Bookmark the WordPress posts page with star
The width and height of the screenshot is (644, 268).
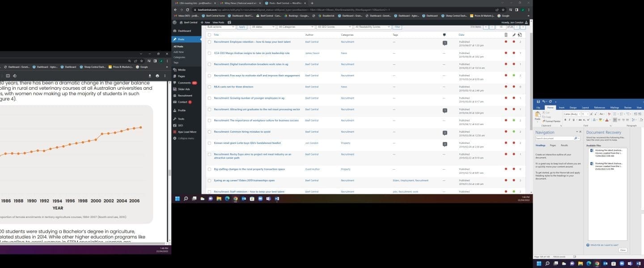[x=503, y=9]
